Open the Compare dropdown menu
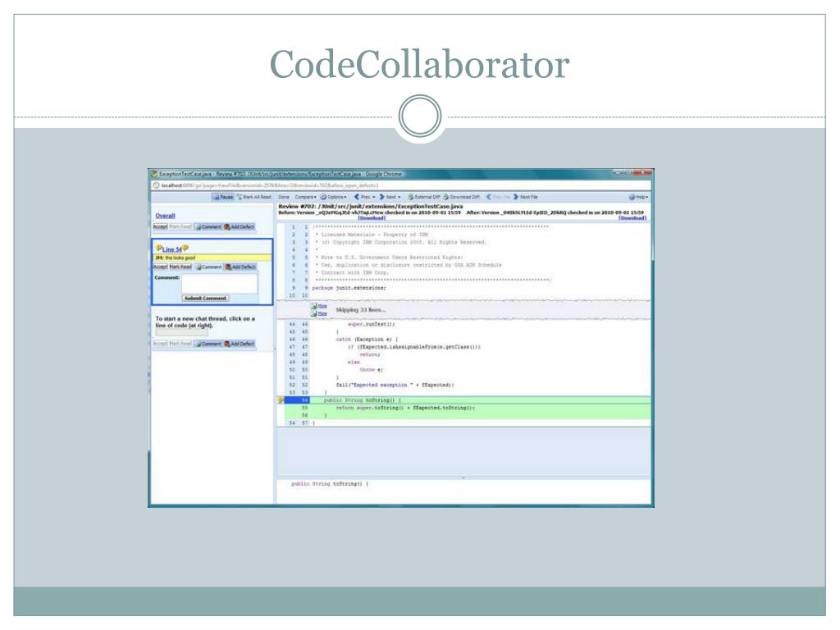This screenshot has width=840, height=630. coord(305,197)
